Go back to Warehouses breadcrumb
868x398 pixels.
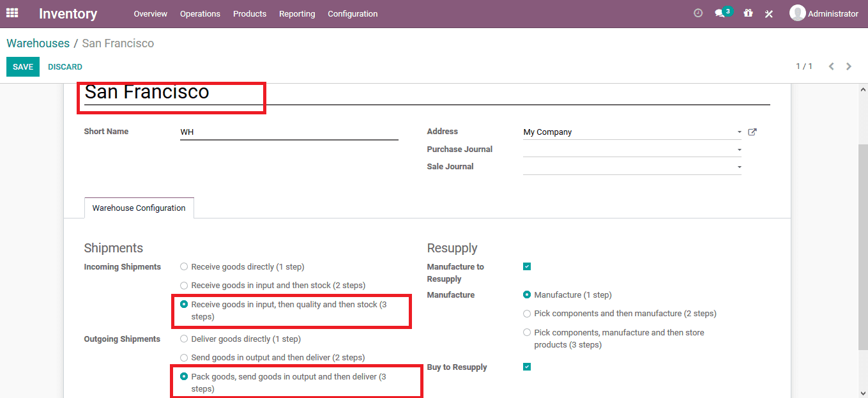tap(38, 43)
